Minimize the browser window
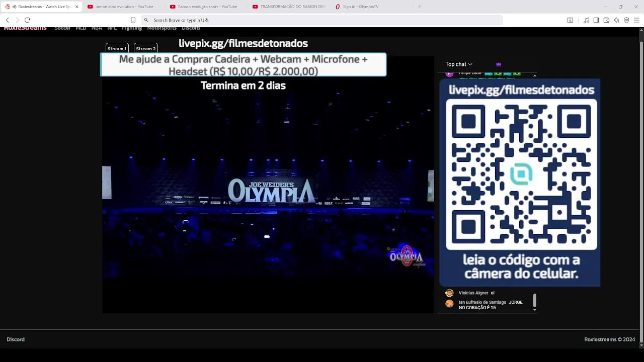The image size is (644, 362). 605,7
